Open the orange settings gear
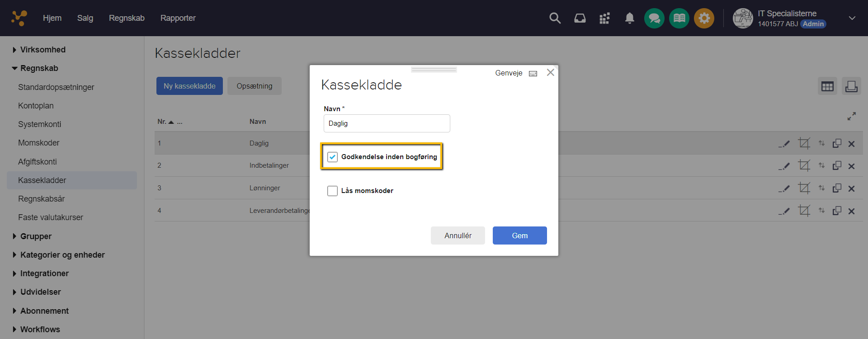Screen dimensions: 868x339 pyautogui.click(x=704, y=19)
